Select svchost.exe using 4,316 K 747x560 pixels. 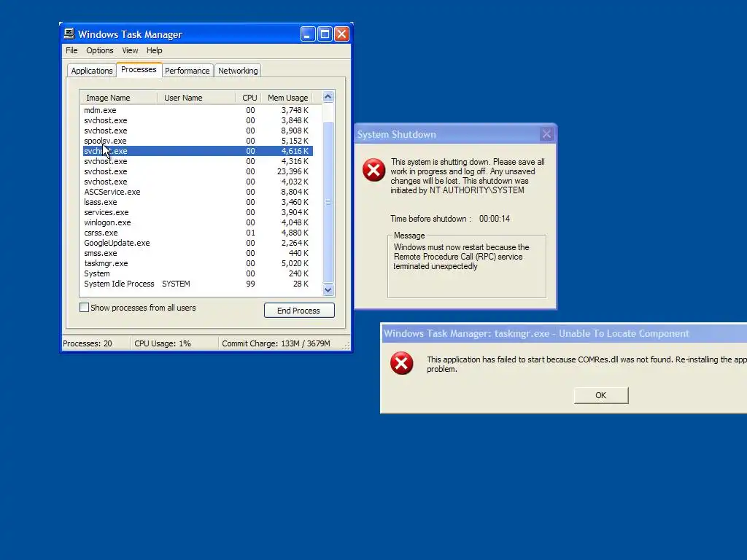click(198, 161)
